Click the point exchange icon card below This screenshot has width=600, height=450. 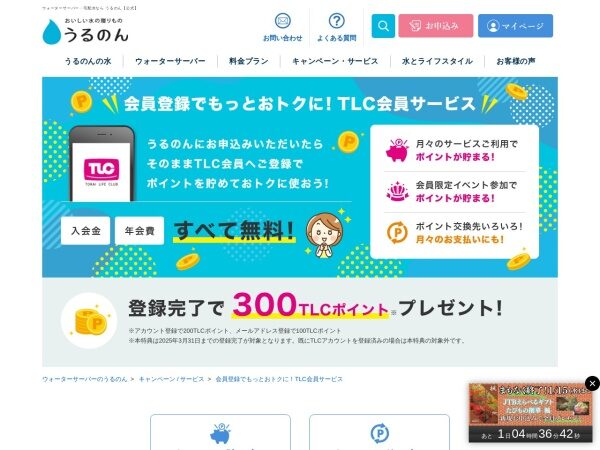(x=380, y=432)
